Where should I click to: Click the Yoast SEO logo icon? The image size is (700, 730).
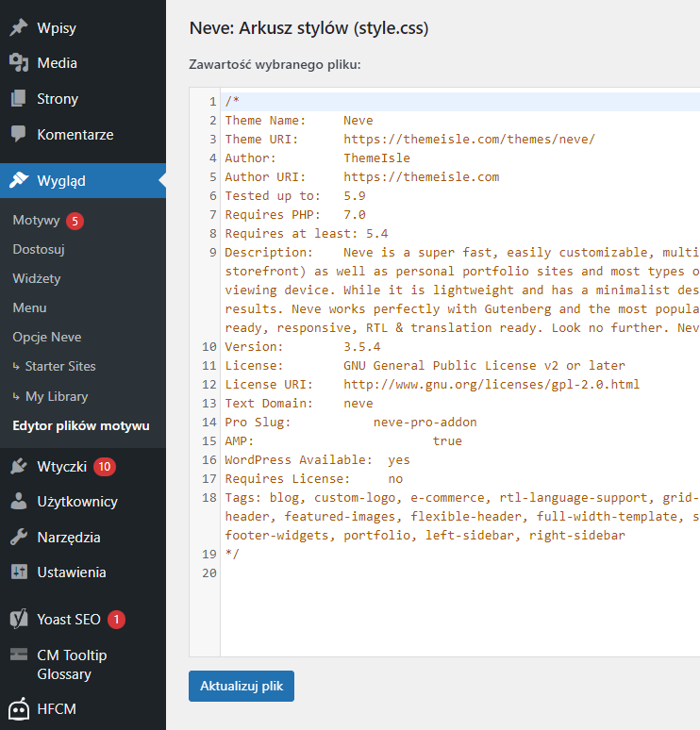pyautogui.click(x=19, y=620)
